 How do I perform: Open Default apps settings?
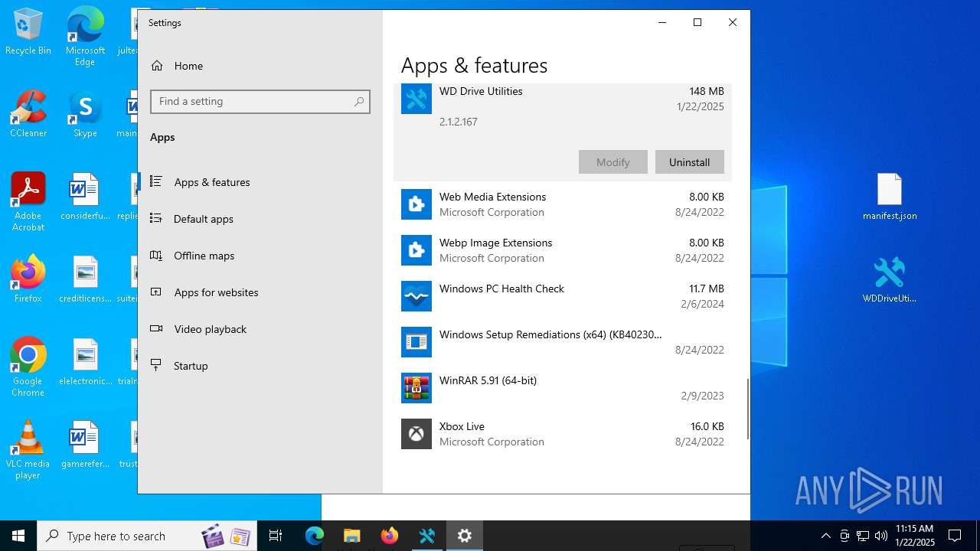point(260,219)
